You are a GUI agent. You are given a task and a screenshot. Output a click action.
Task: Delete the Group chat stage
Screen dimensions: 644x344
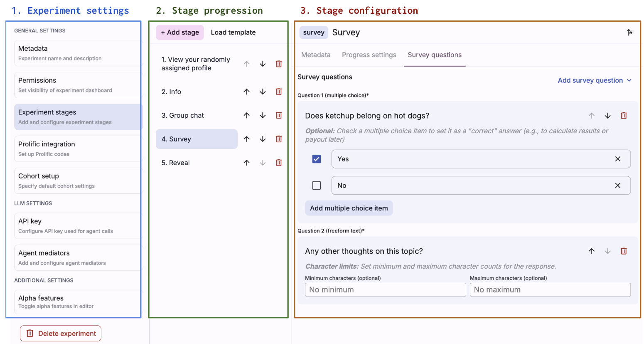click(279, 115)
